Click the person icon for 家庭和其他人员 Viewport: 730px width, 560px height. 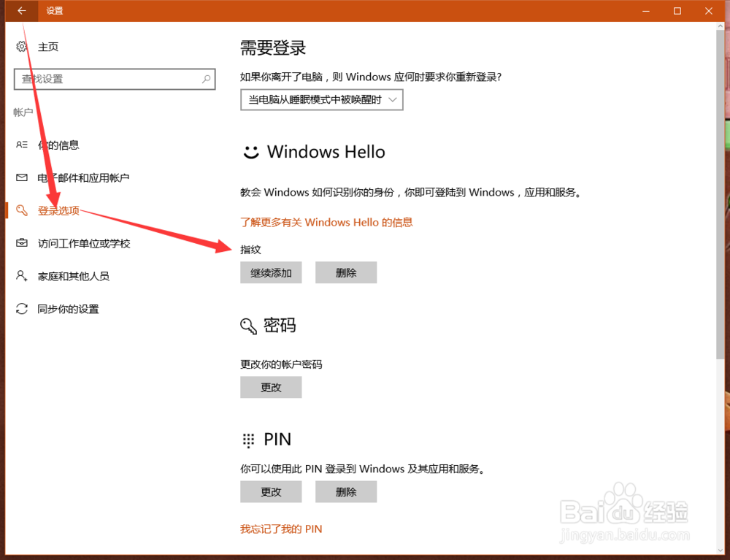tap(21, 275)
